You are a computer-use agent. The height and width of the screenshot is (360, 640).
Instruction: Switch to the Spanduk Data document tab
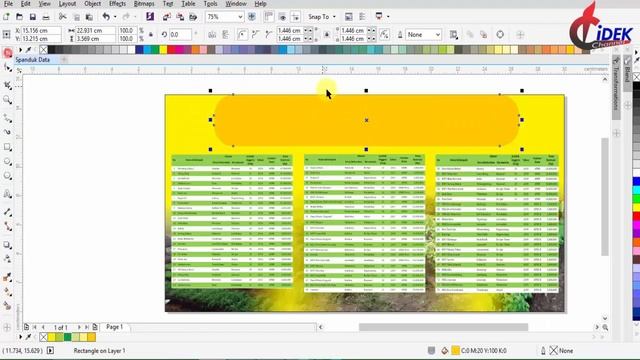(x=32, y=60)
